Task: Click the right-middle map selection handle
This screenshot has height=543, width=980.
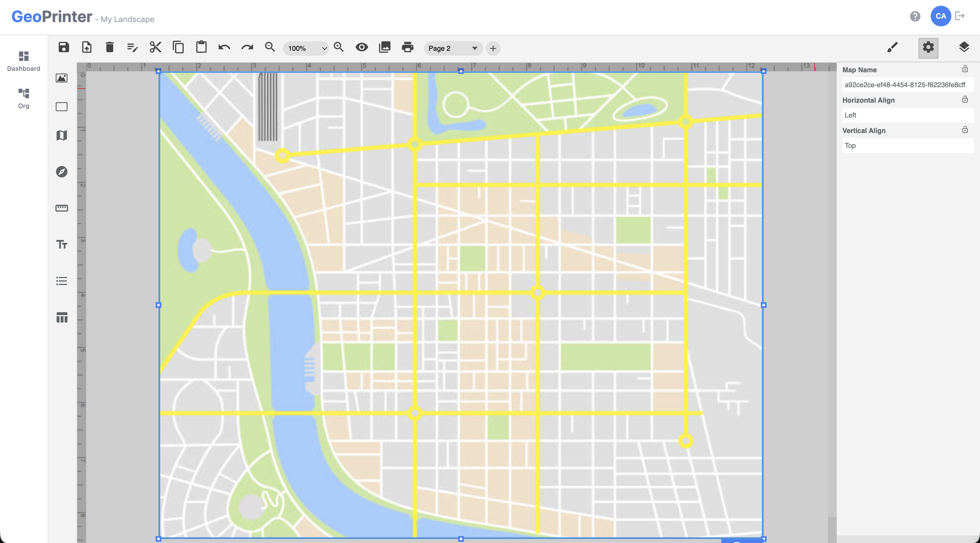Action: point(763,305)
